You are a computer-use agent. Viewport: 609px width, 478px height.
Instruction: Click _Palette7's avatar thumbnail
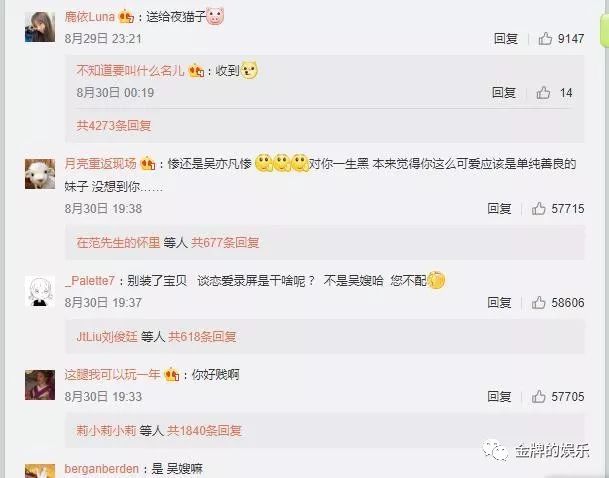(x=40, y=292)
